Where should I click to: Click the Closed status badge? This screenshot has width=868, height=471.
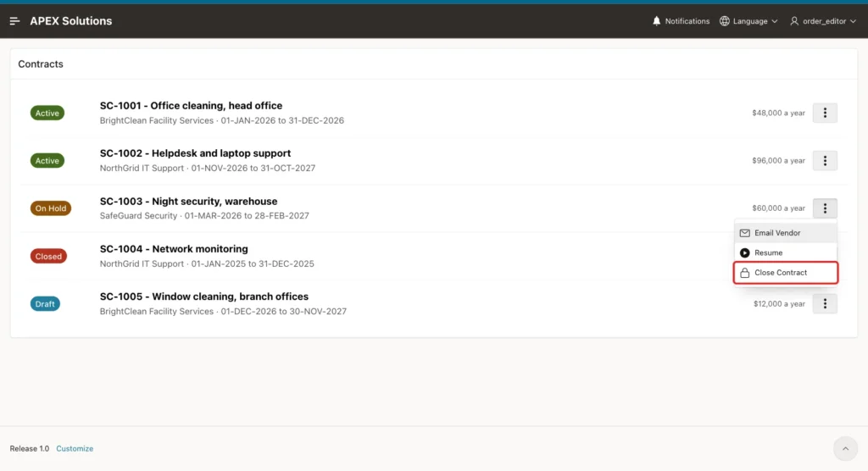(x=48, y=257)
